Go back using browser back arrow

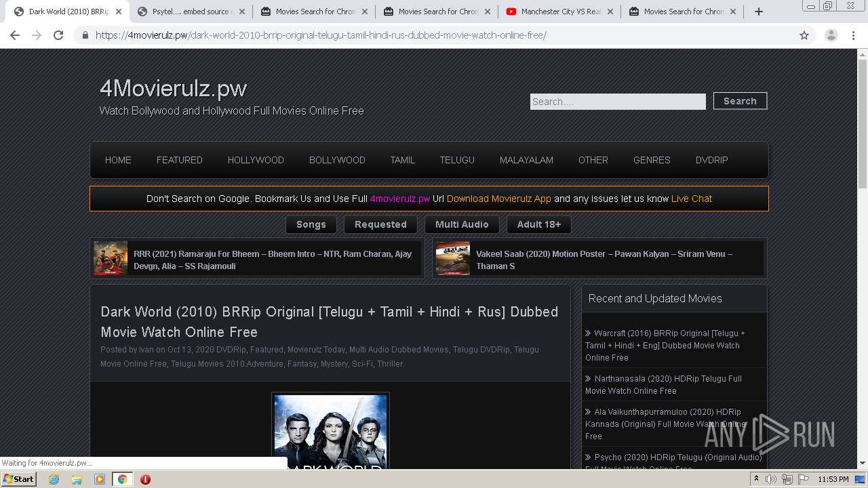15,35
